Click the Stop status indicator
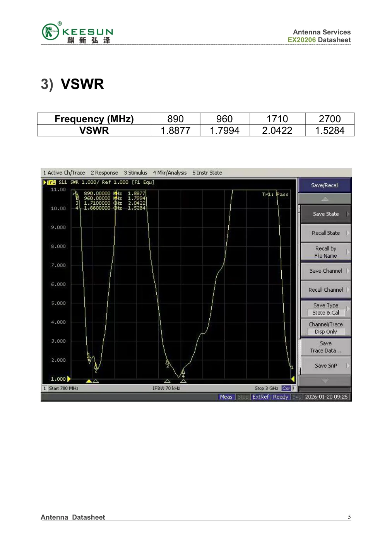The width and height of the screenshot is (392, 554). (x=243, y=397)
